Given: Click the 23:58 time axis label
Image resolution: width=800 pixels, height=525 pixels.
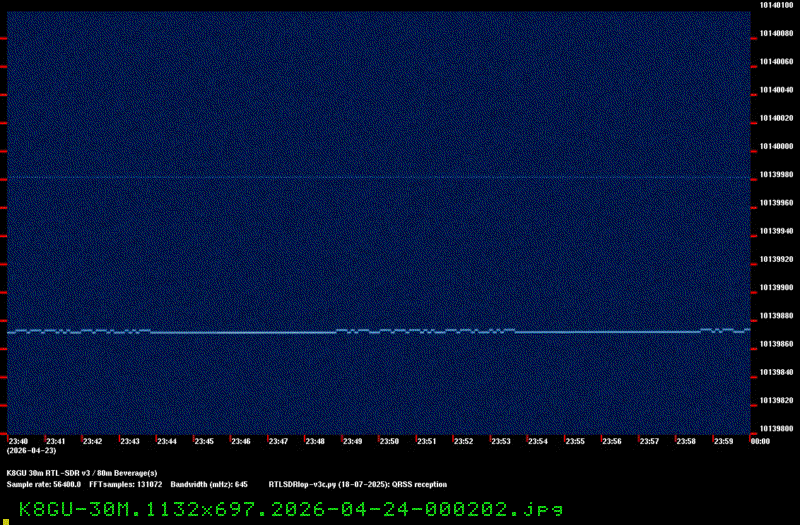Looking at the screenshot, I should click(686, 441).
